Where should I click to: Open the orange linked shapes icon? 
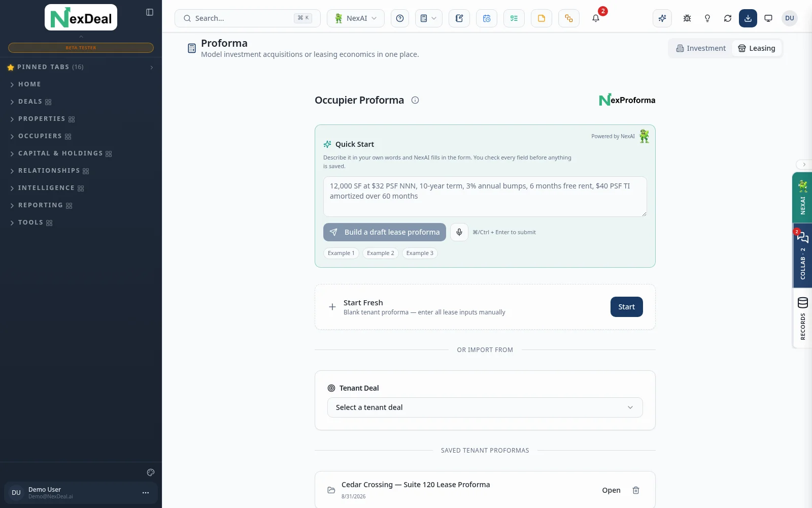click(x=569, y=18)
